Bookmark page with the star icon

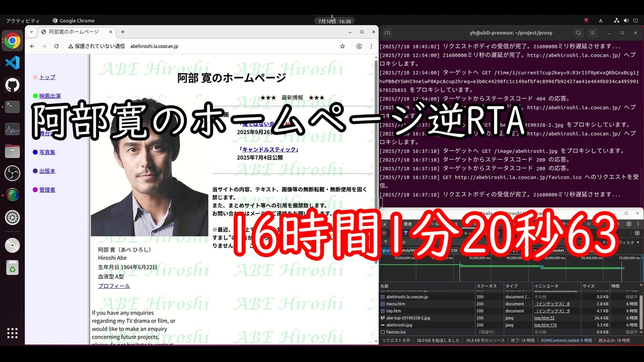pos(343,46)
